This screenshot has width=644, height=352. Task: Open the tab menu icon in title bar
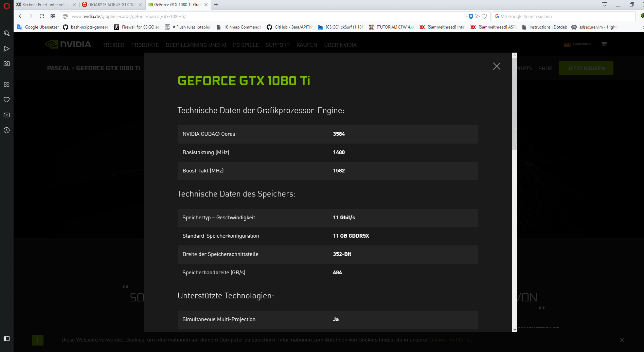click(605, 4)
